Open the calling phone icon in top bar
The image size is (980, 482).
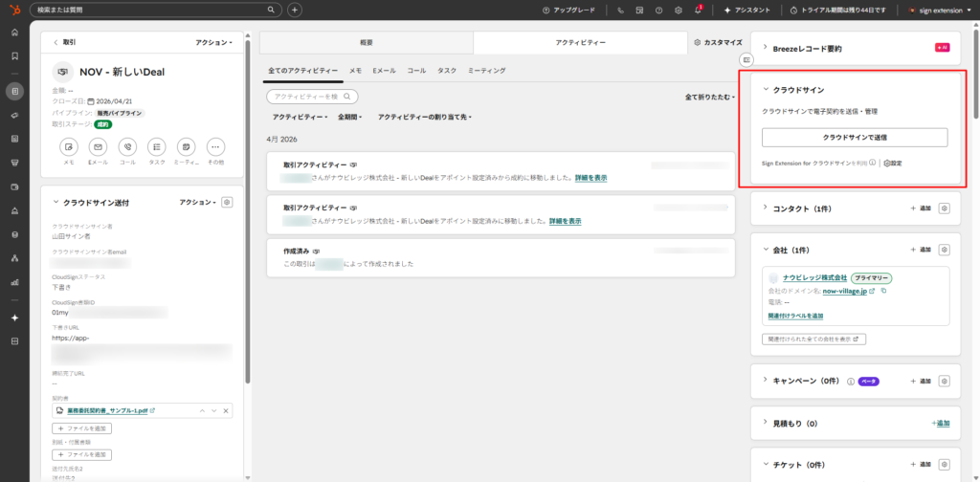click(x=620, y=10)
